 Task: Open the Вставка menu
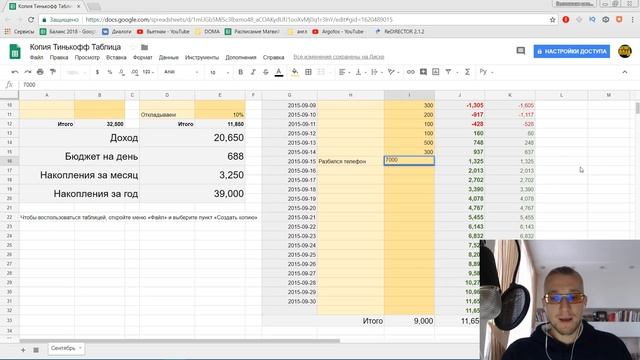[x=116, y=58]
